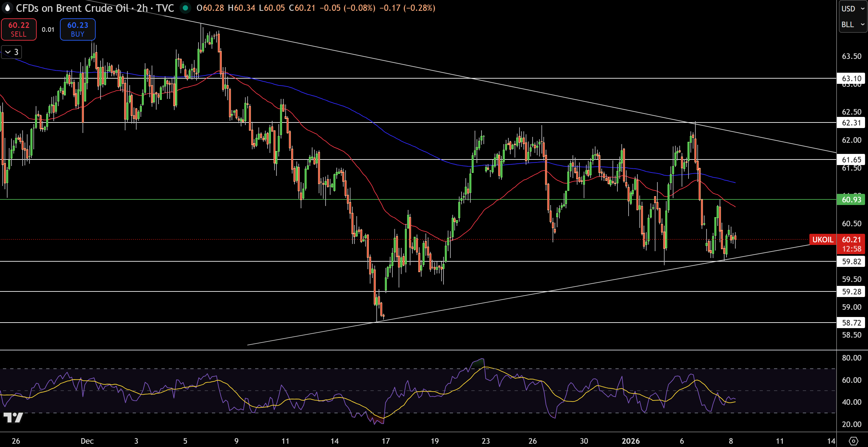Select the 63.10 horizontal line label
The width and height of the screenshot is (868, 447).
851,79
